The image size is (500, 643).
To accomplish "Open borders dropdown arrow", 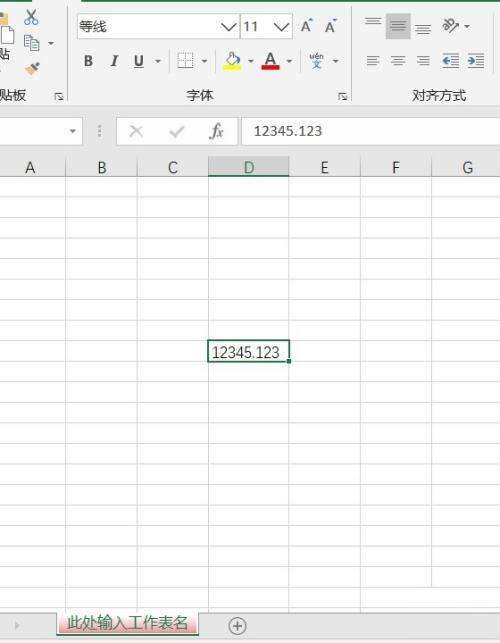I will click(x=204, y=61).
